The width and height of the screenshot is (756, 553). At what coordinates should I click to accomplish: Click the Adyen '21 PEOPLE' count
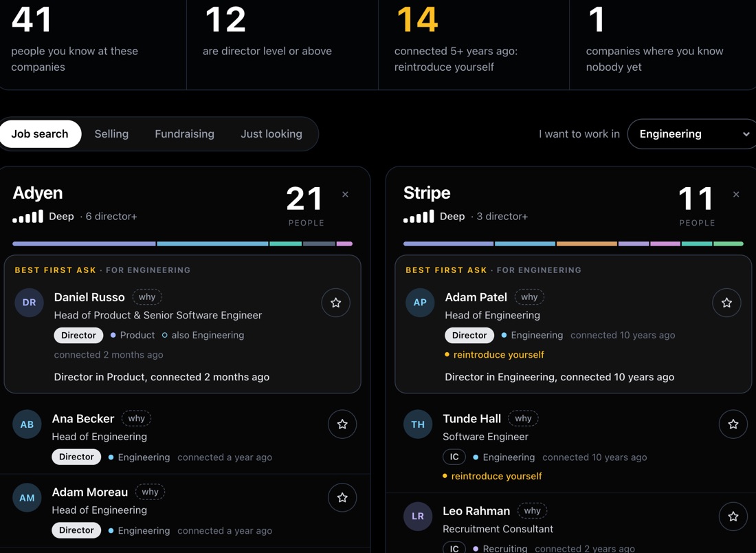pos(304,206)
